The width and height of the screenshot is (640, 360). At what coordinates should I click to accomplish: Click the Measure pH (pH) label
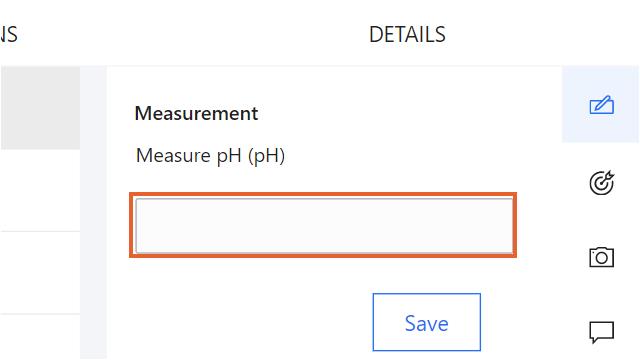[210, 156]
